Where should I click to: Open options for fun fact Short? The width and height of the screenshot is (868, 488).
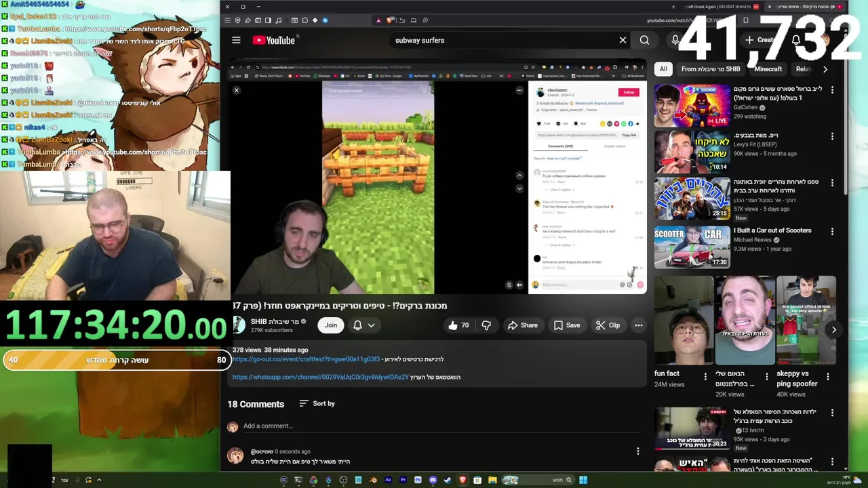(705, 377)
